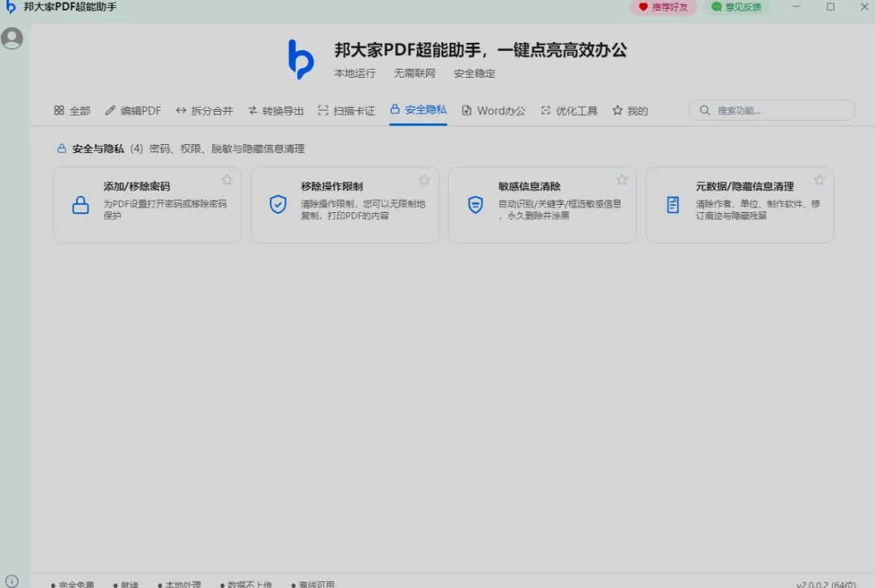Click the shield icon on 敏感信息清除 card

click(476, 205)
